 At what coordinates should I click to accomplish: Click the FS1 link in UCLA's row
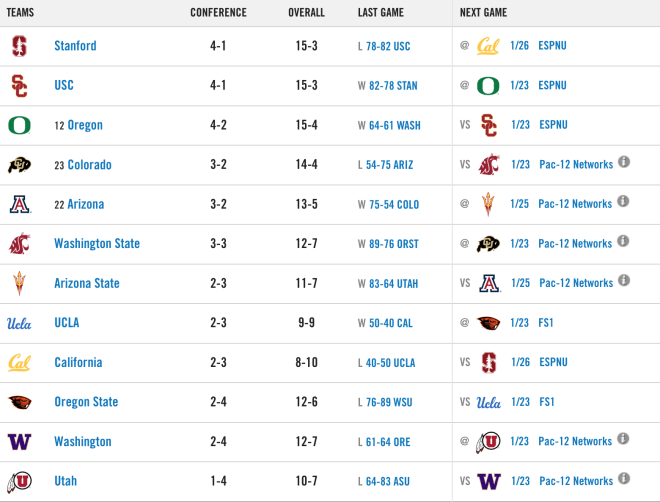point(546,323)
